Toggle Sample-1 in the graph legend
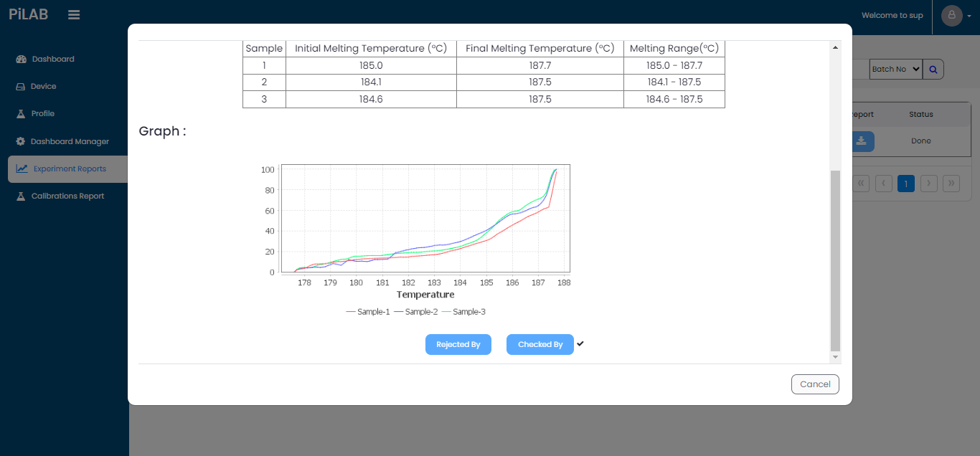Screen dimensions: 980x456 pos(367,312)
